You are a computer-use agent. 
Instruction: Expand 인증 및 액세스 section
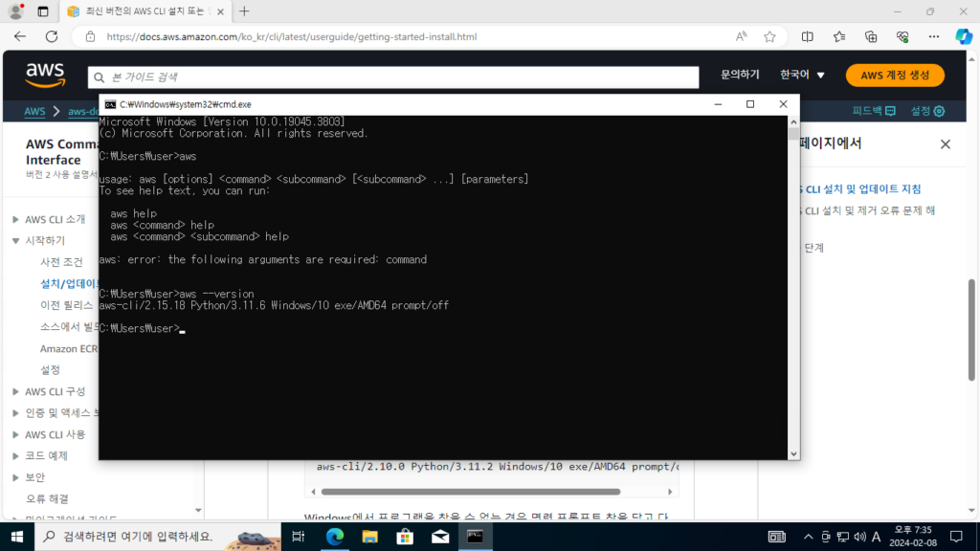pyautogui.click(x=15, y=413)
